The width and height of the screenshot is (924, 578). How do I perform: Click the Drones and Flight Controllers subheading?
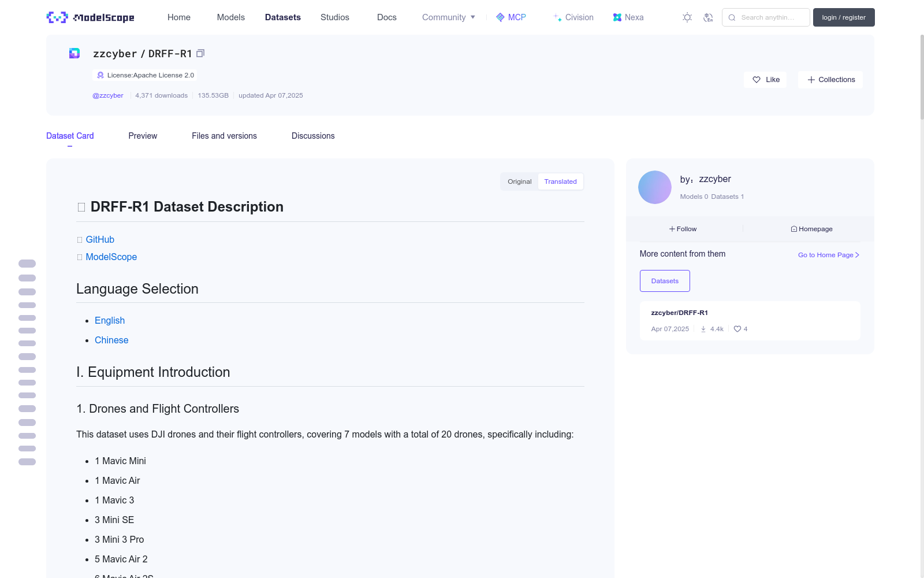158,409
